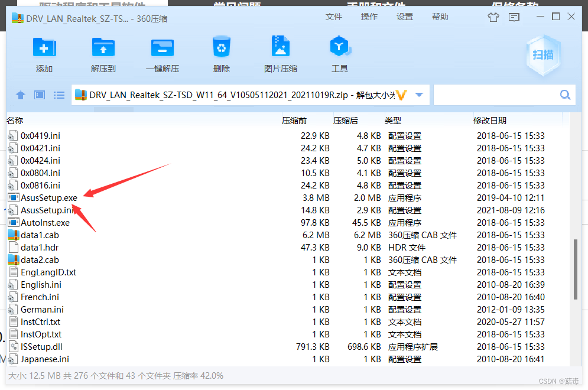
Task: Click the search magnifier icon
Action: tap(565, 95)
